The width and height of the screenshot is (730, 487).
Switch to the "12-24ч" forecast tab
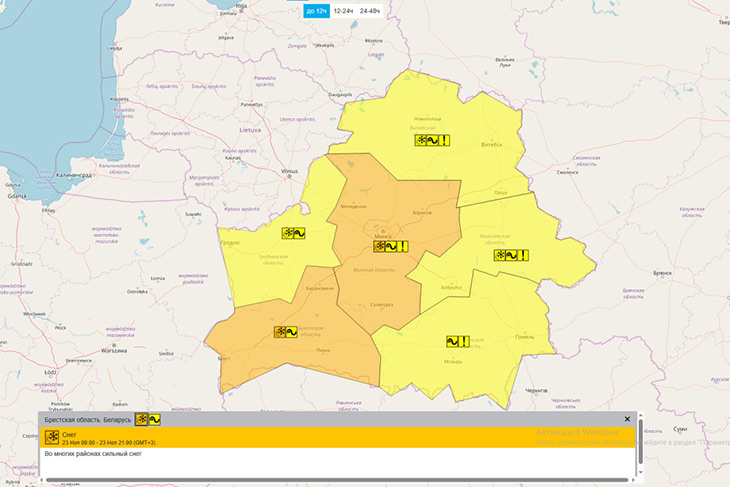coord(343,11)
